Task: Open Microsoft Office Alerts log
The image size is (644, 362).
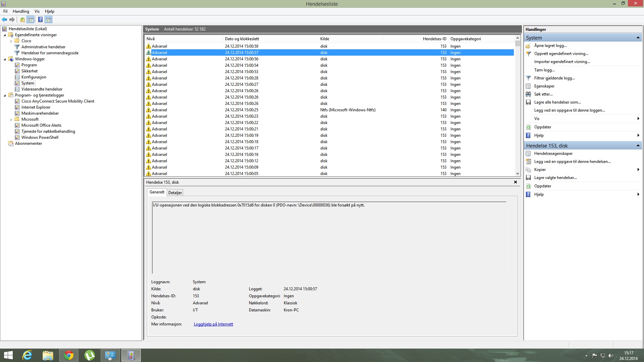Action: pyautogui.click(x=41, y=125)
